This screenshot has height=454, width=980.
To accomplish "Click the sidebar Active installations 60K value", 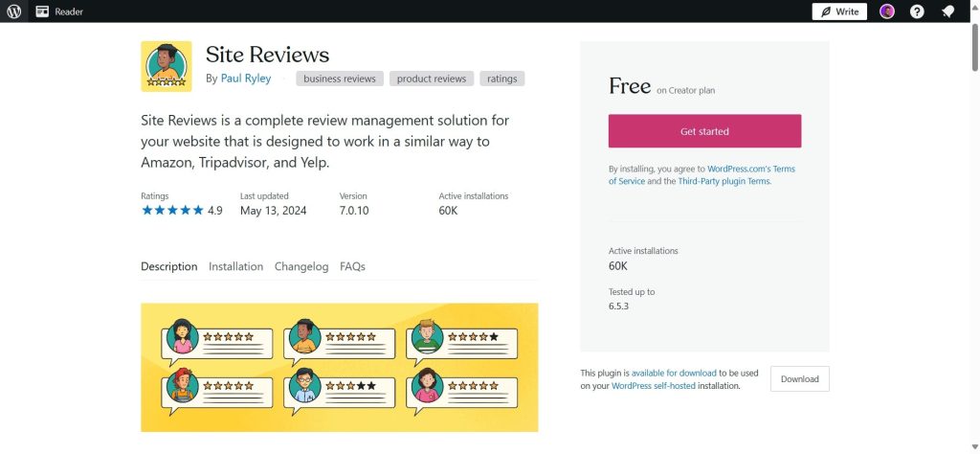I will [x=618, y=265].
